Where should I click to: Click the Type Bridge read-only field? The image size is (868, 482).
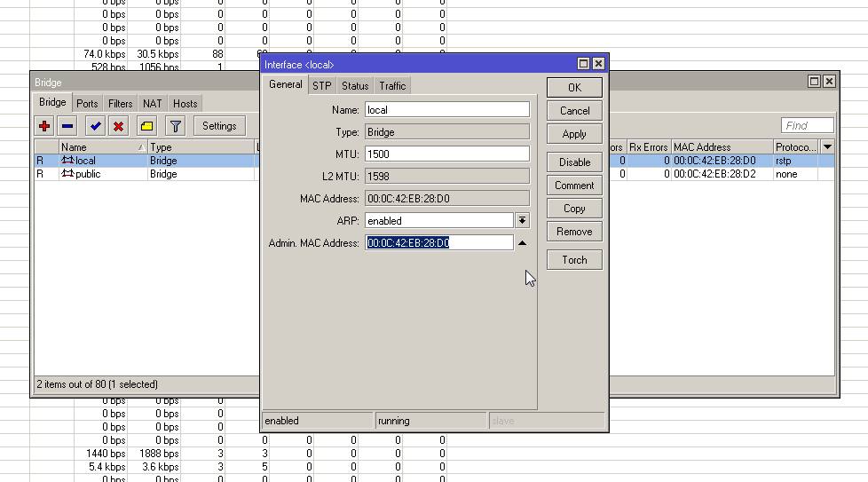click(446, 131)
